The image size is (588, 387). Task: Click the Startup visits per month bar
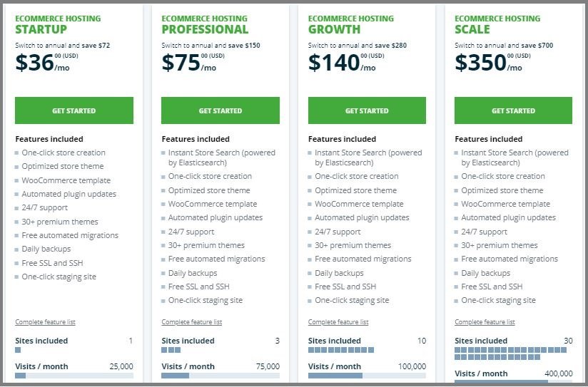(x=74, y=376)
